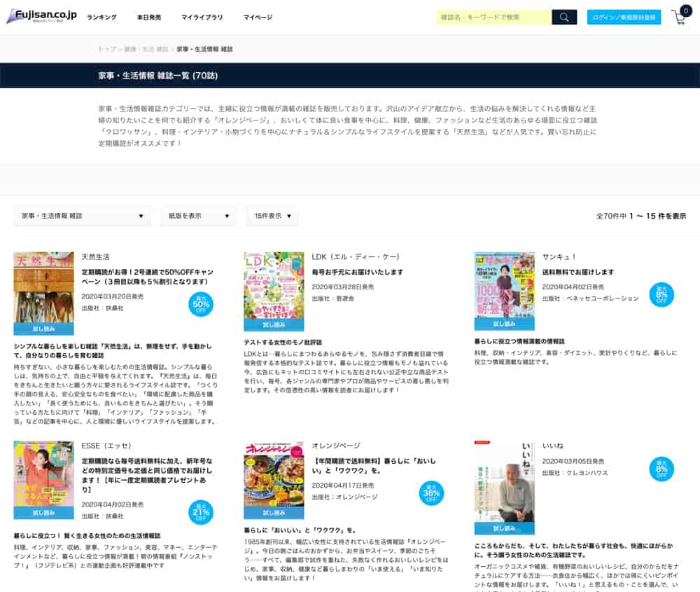Screen dimensions: 700x592
Task: Open the いいね title link
Action: click(553, 446)
